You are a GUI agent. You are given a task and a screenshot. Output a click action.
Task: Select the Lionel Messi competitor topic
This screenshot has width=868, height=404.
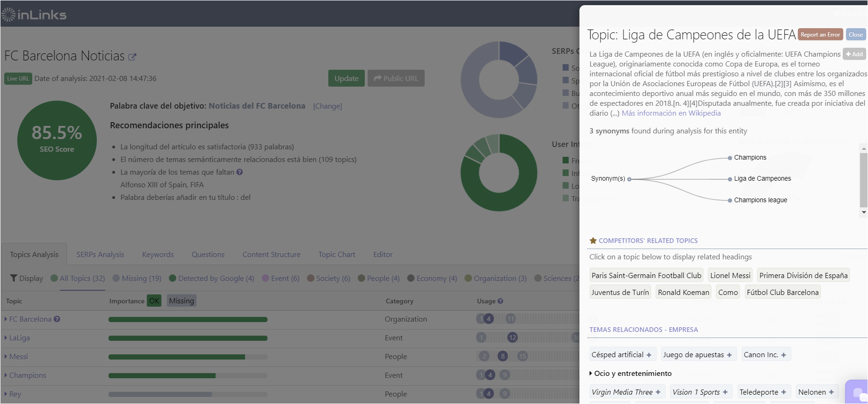pyautogui.click(x=730, y=275)
